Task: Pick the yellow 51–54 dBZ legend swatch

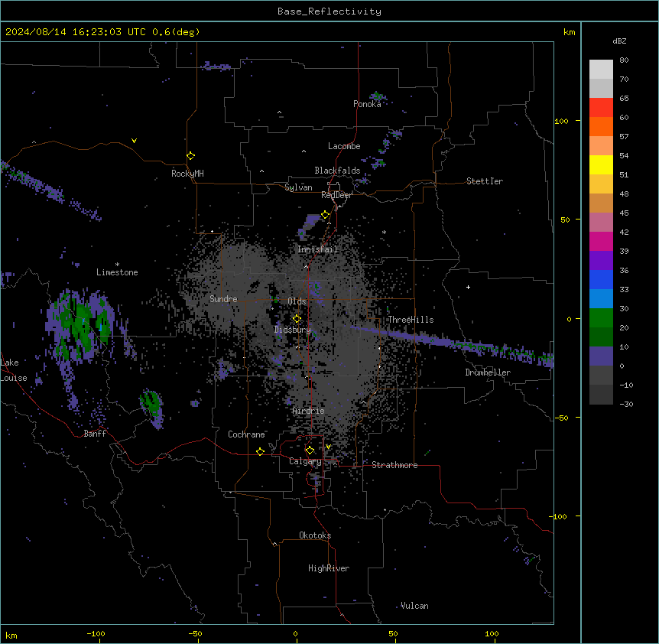Action: coord(601,164)
